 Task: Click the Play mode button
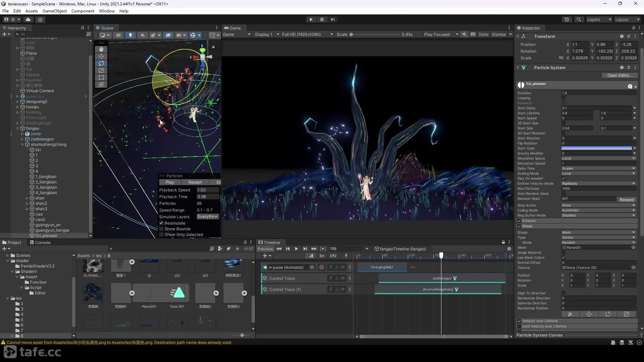pyautogui.click(x=311, y=19)
